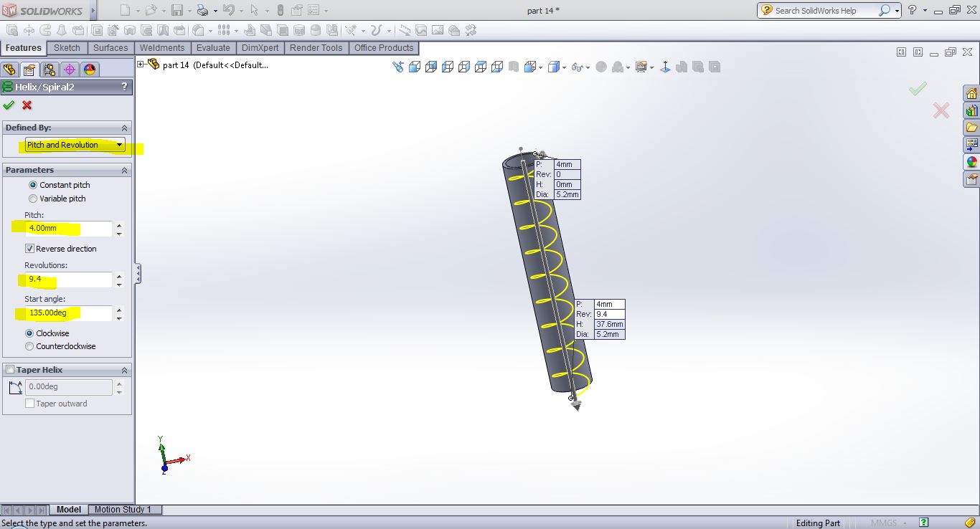Screen dimensions: 980x529
Task: Open the Motion Study 1 tab
Action: tap(123, 510)
